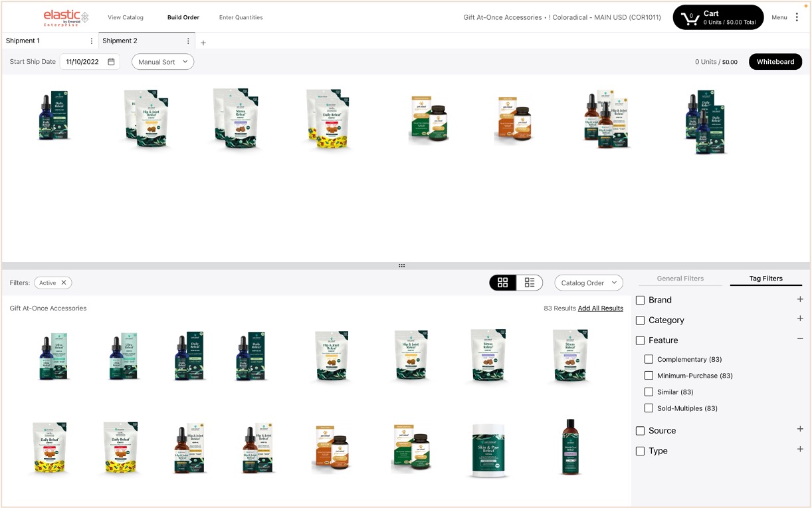Click Add All Results link
Image resolution: width=812 pixels, height=508 pixels.
point(600,308)
